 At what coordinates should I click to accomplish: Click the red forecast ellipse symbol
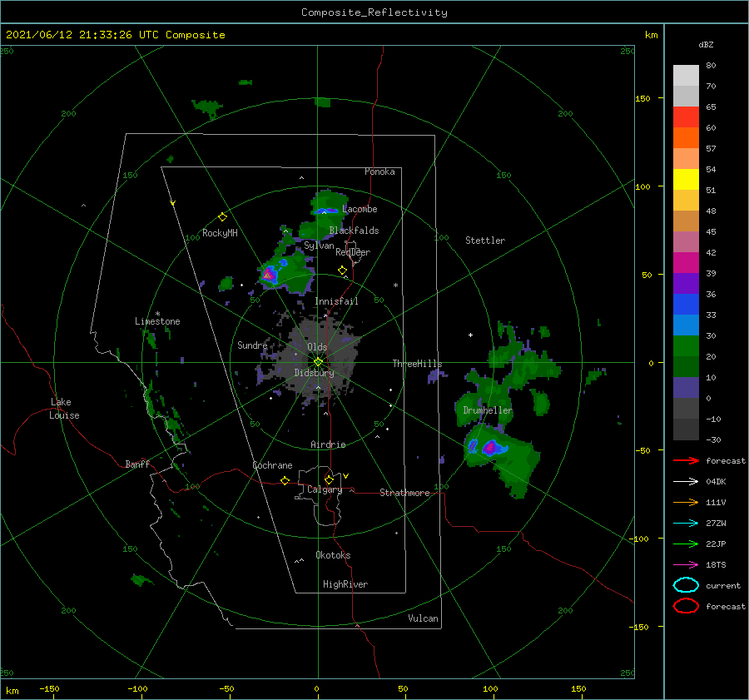(686, 606)
